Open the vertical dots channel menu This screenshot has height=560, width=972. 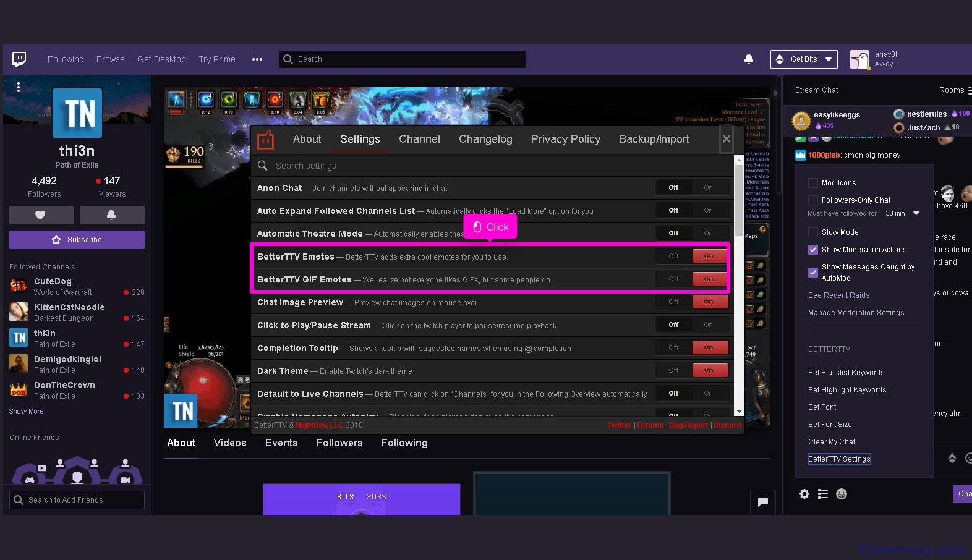[19, 87]
